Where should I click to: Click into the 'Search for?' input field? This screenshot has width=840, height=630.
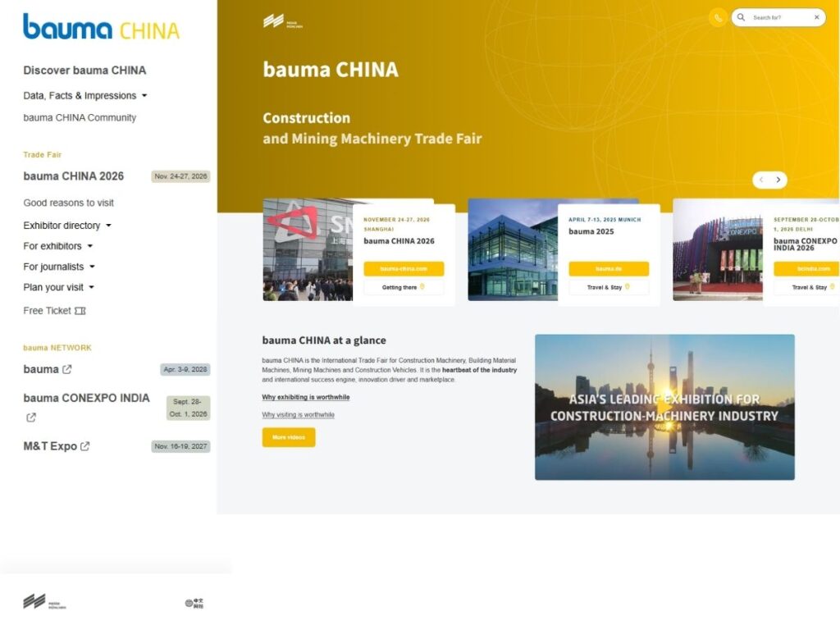[x=779, y=18]
